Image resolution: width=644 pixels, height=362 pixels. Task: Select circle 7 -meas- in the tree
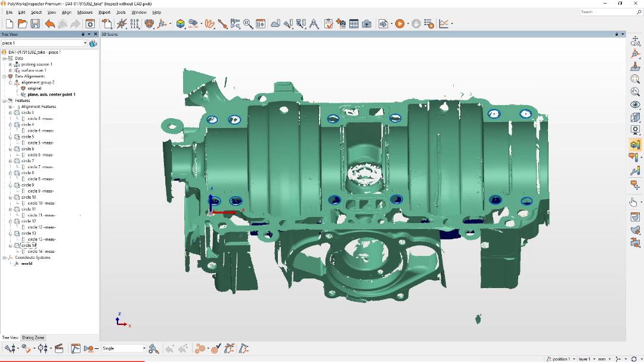pyautogui.click(x=41, y=167)
